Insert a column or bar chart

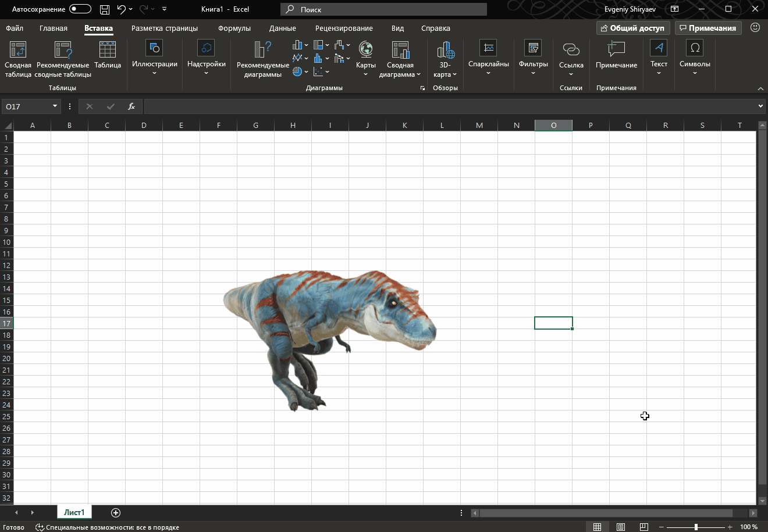[x=300, y=45]
